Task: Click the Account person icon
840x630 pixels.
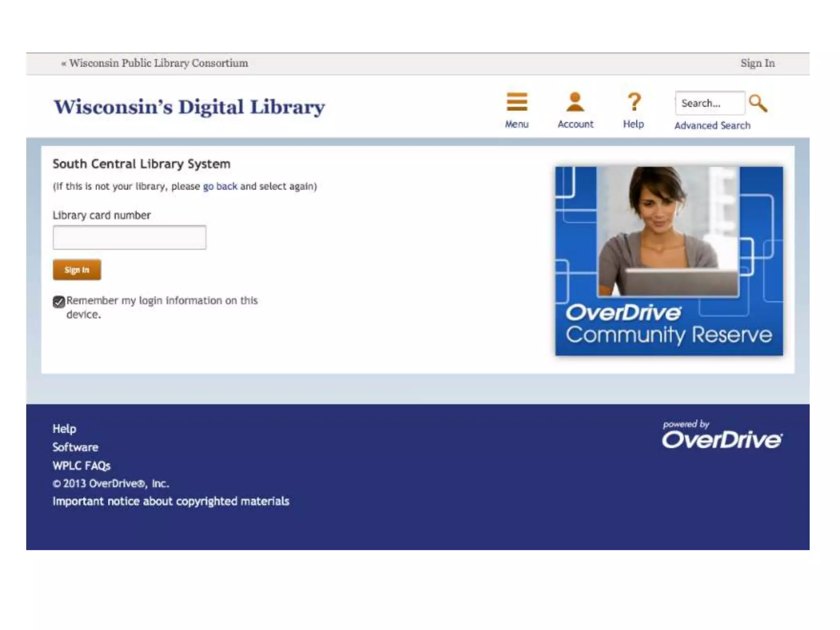Action: (x=575, y=102)
